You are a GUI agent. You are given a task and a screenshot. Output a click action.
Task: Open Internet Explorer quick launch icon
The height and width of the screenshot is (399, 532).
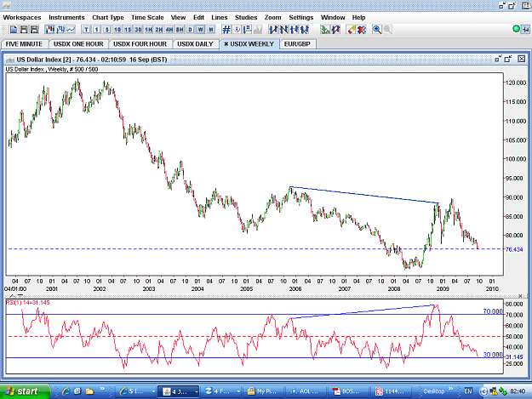66,391
